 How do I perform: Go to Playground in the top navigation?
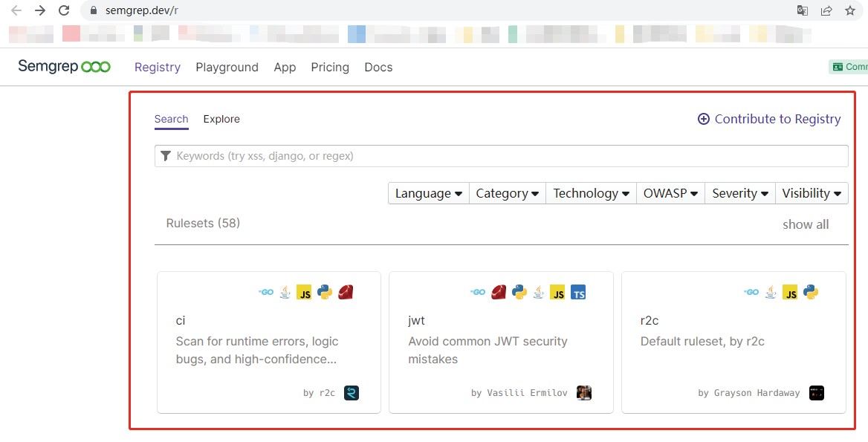click(227, 67)
